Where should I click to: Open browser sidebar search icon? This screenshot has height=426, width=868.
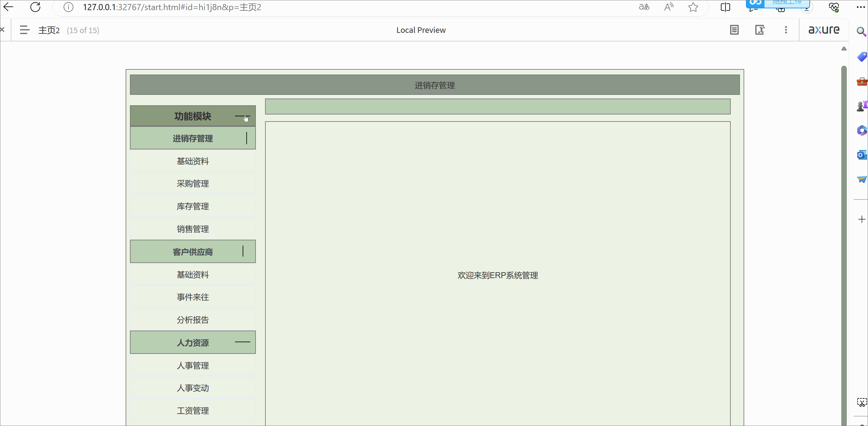click(x=861, y=32)
